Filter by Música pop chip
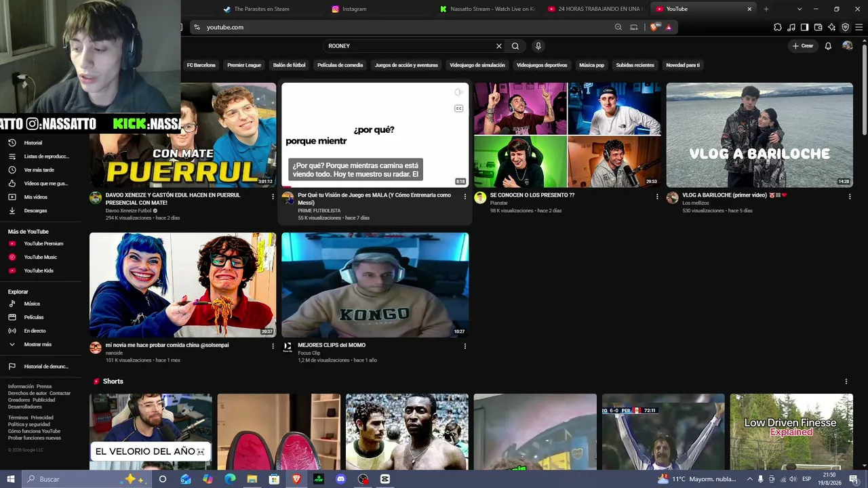Screen dimensions: 868x488 pos(591,65)
